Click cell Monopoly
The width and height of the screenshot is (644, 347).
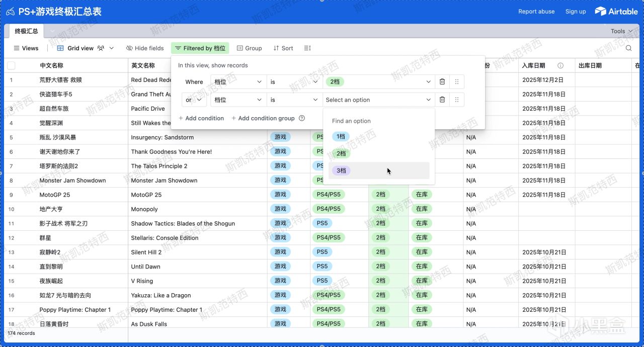coord(144,209)
